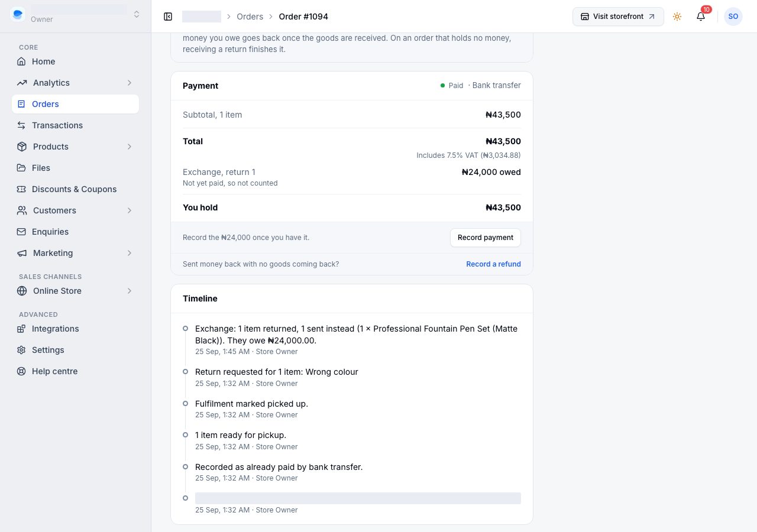Expand the Analytics submenu chevron
The image size is (757, 532).
click(130, 83)
